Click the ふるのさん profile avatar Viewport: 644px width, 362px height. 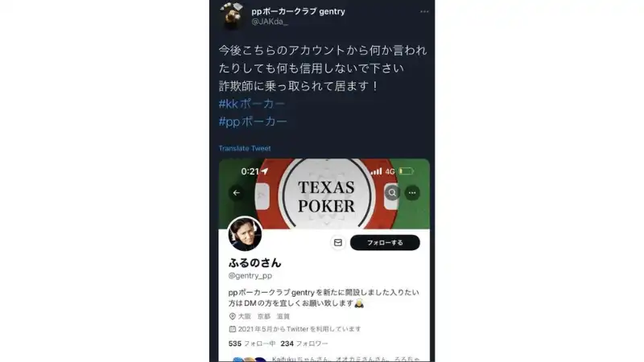(245, 233)
